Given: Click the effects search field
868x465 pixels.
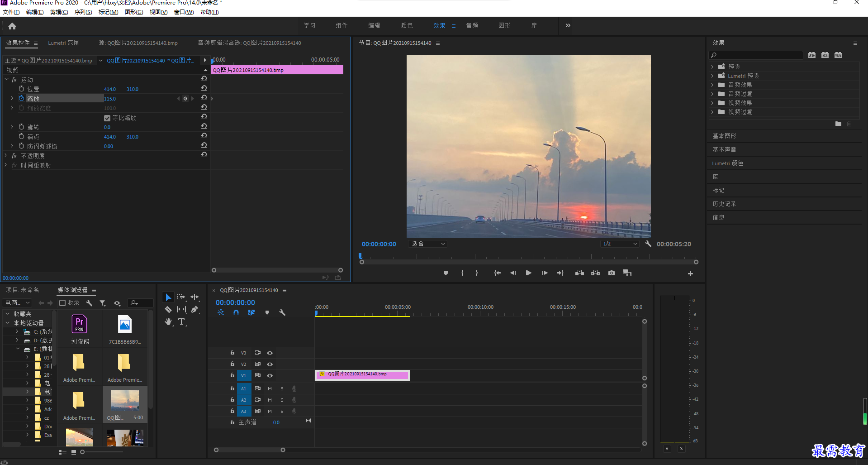Looking at the screenshot, I should coord(756,55).
